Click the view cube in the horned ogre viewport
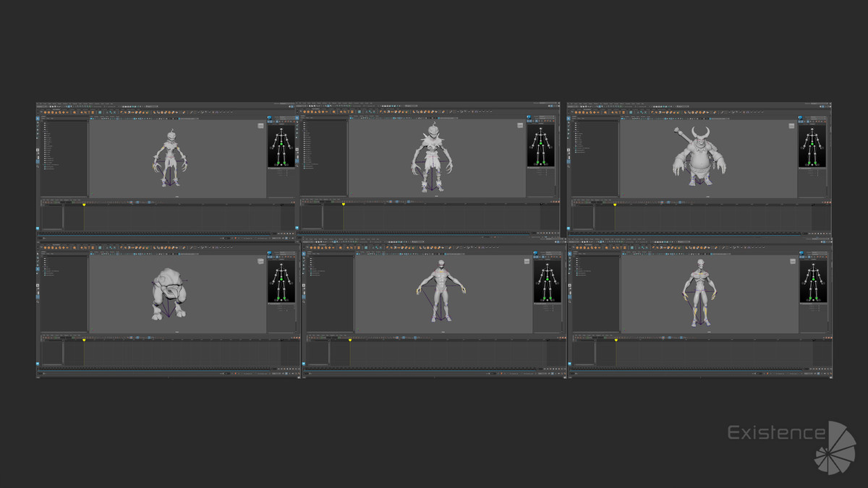This screenshot has height=488, width=868. point(791,126)
